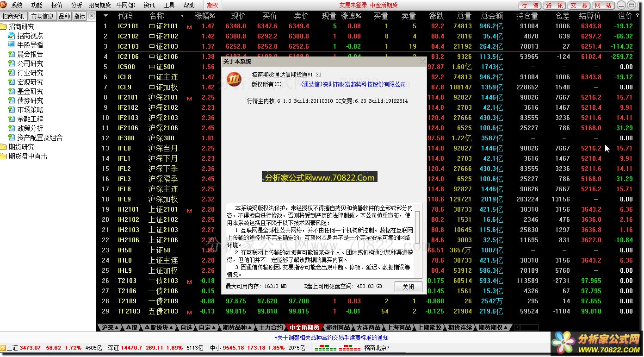Image resolution: width=644 pixels, height=357 pixels.
Task: Open the fee adjustment notice link
Action: pyautogui.click(x=331, y=338)
